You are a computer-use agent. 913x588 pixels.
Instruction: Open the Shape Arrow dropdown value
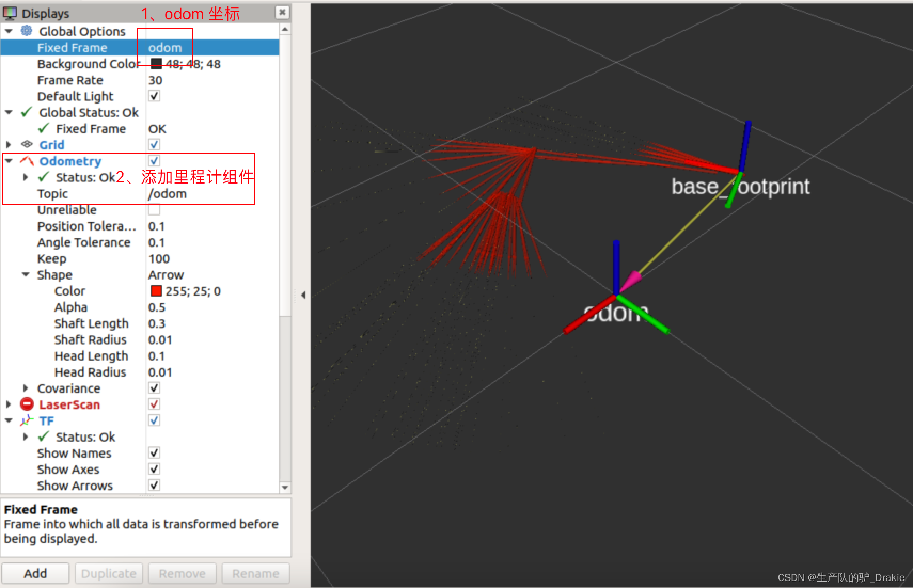(x=212, y=275)
